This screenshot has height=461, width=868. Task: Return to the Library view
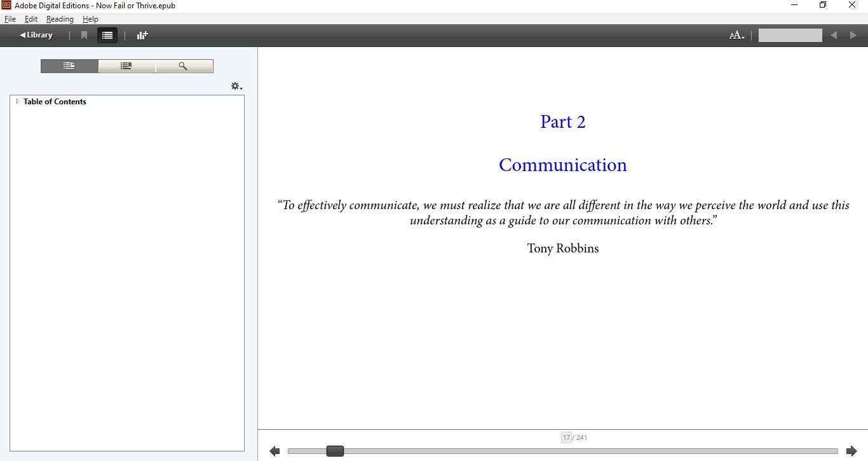[36, 35]
